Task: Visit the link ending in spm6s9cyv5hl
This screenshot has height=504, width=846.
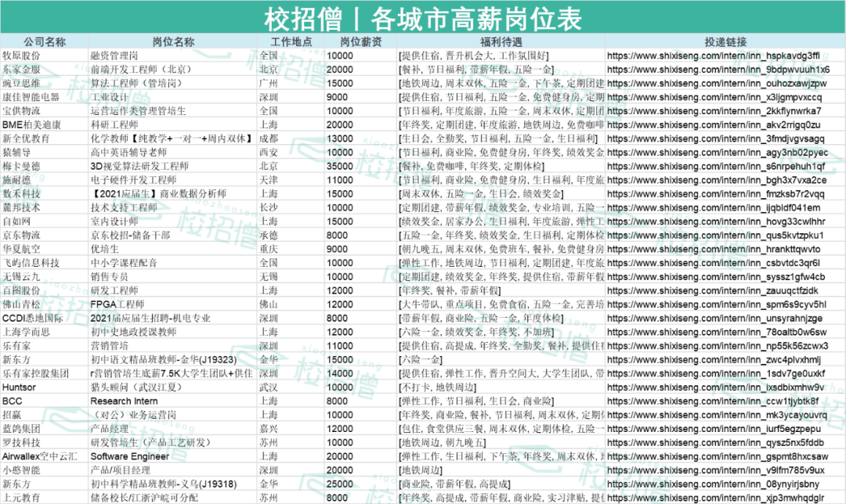Action: [x=717, y=304]
